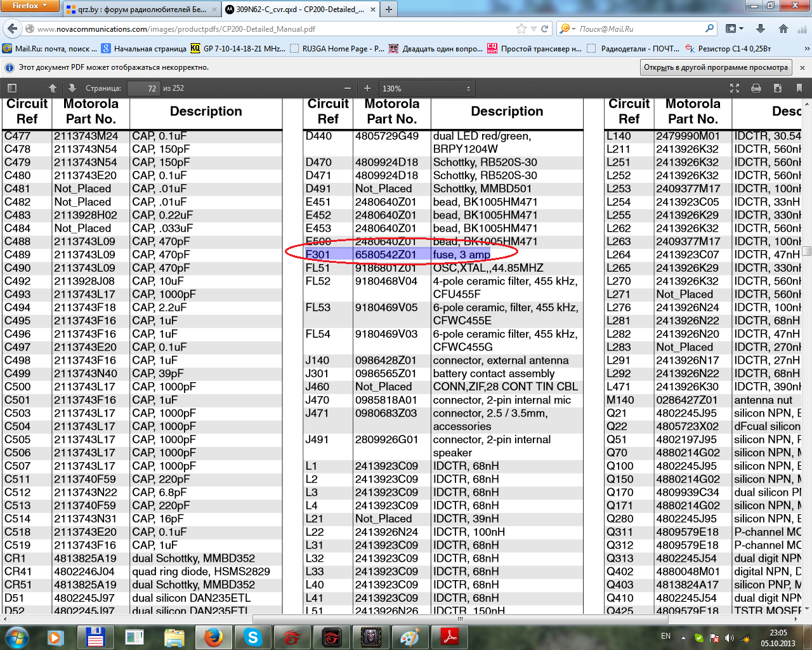Switch PDF to presentation fullscreen mode

735,88
